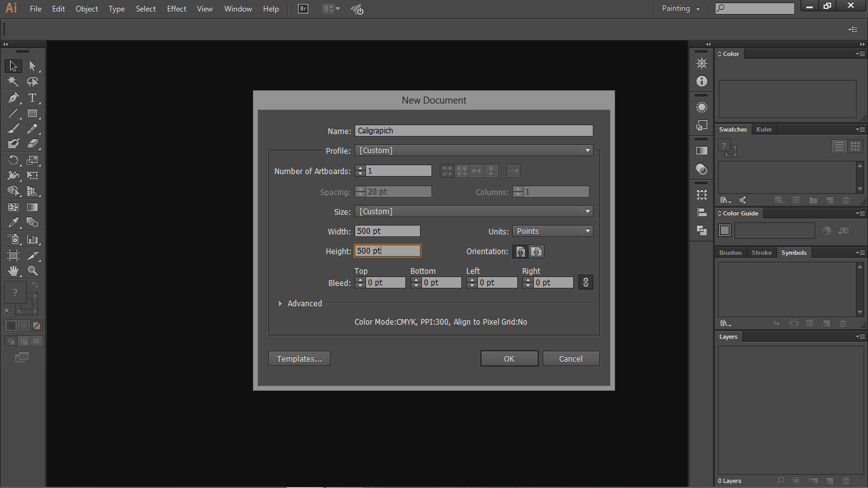Select the Hand tool
The image size is (868, 488).
(13, 271)
